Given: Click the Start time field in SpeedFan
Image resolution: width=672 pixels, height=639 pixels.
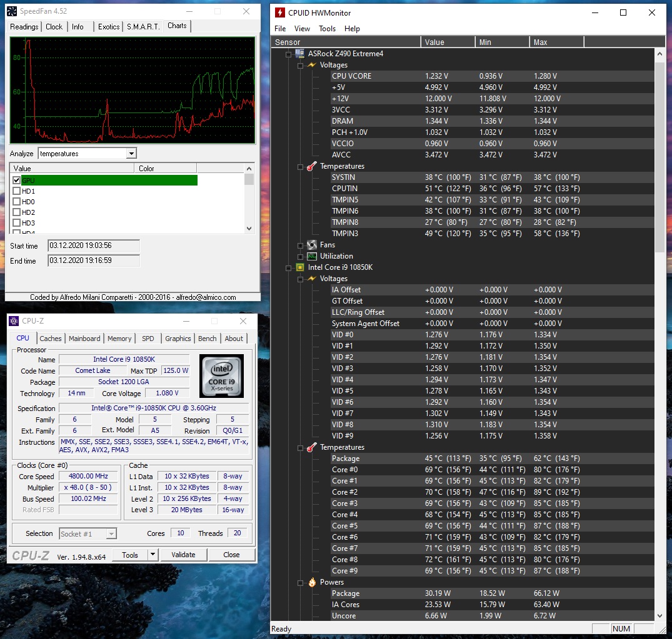Looking at the screenshot, I should [x=94, y=246].
